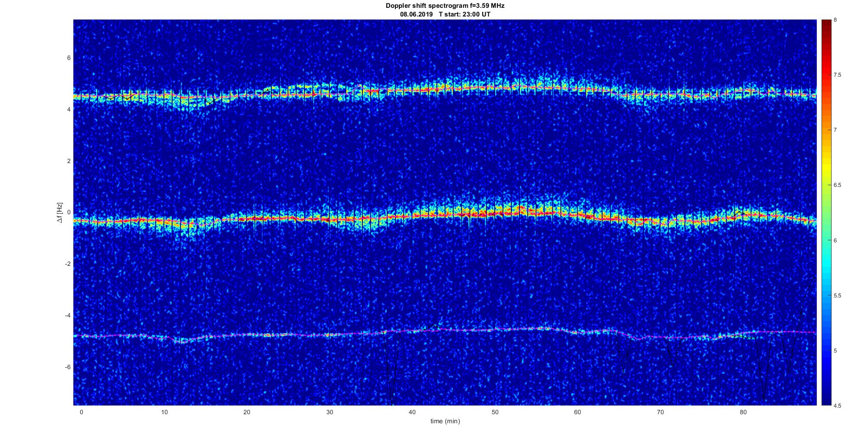Select the frequency-axis tick label '4'
868x435 pixels.
point(69,110)
